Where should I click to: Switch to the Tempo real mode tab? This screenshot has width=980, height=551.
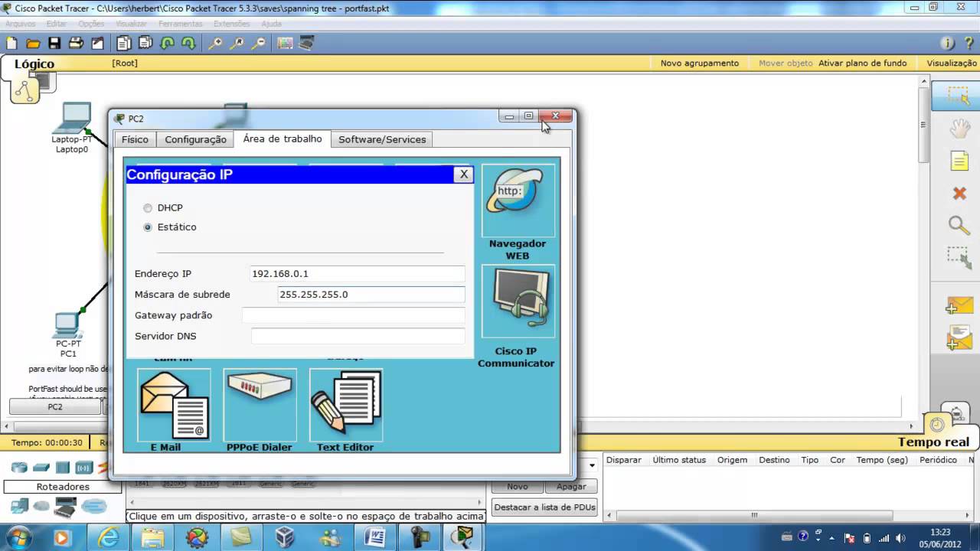(x=934, y=442)
